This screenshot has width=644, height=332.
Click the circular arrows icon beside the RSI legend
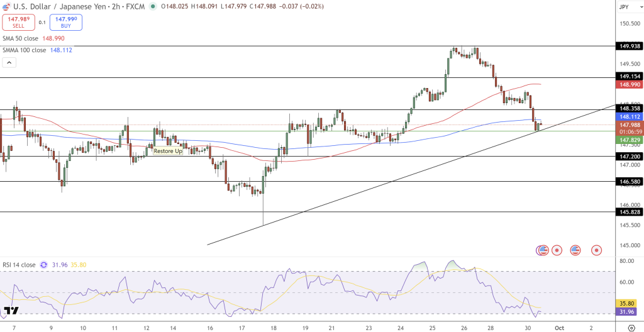tap(44, 265)
